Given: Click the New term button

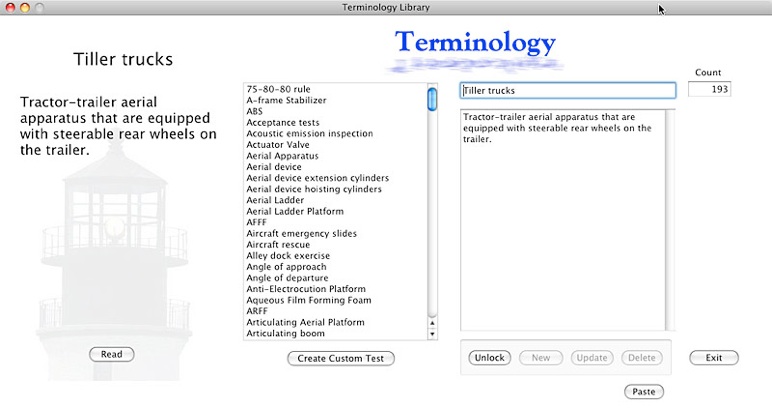Looking at the screenshot, I should click(x=541, y=358).
